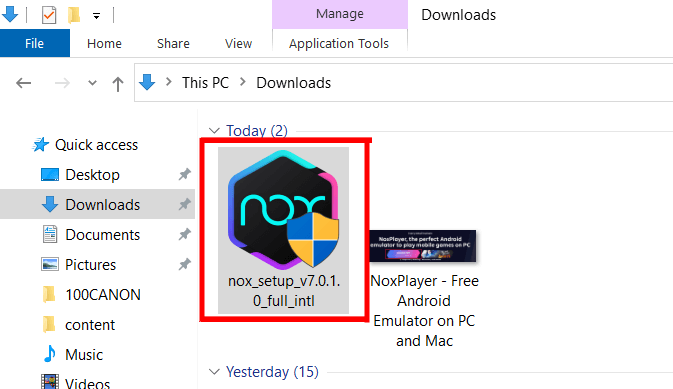The height and width of the screenshot is (389, 673).
Task: Open the File menu tab
Action: click(35, 43)
